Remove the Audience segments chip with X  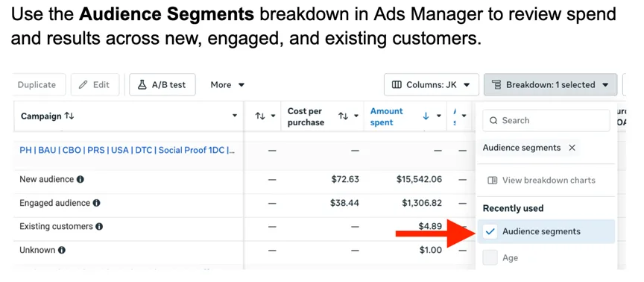(x=572, y=148)
